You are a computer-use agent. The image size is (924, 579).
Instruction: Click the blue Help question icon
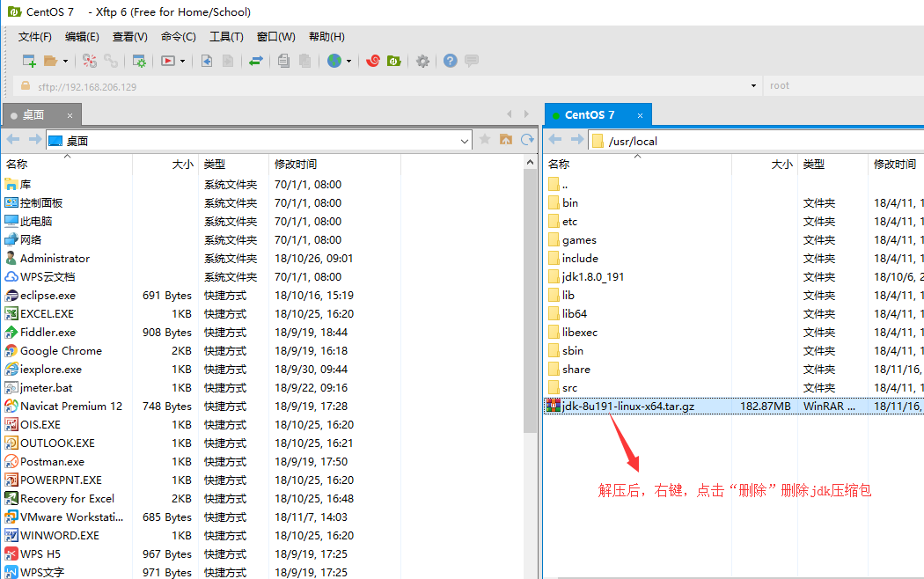coord(451,61)
